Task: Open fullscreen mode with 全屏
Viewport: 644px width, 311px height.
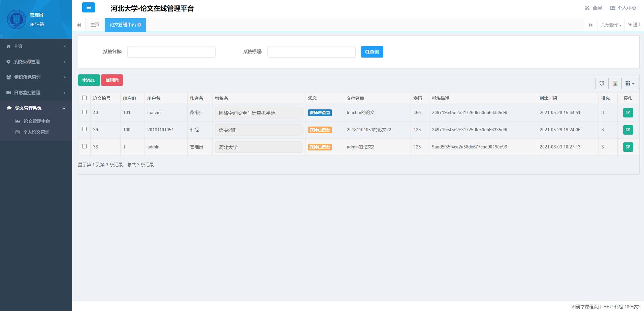Action: coord(593,8)
